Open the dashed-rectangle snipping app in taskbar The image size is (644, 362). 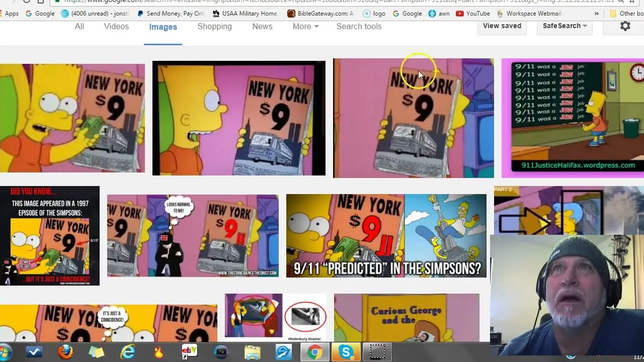(x=377, y=352)
